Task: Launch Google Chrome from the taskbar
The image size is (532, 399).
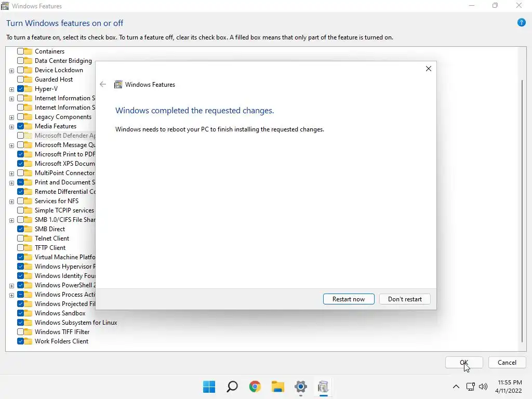Action: click(x=255, y=387)
